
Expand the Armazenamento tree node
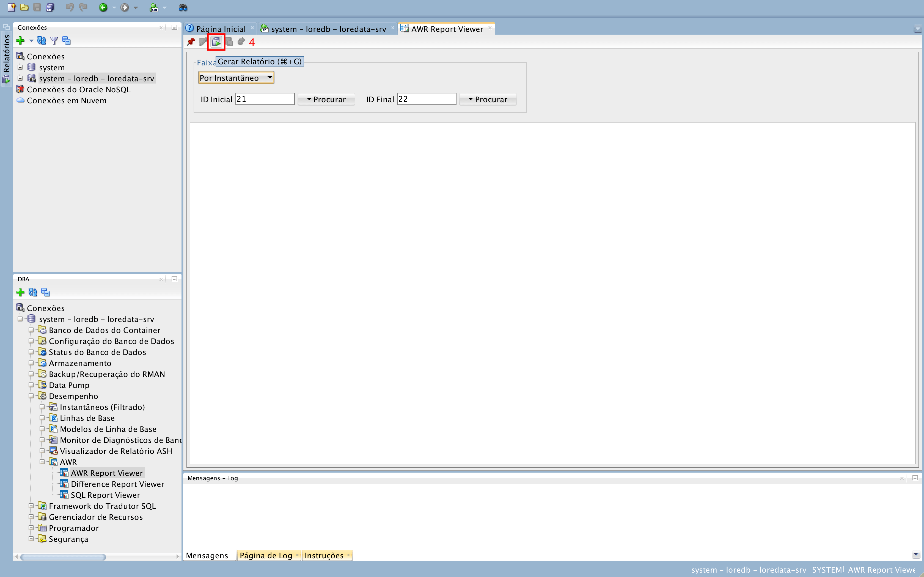[31, 363]
